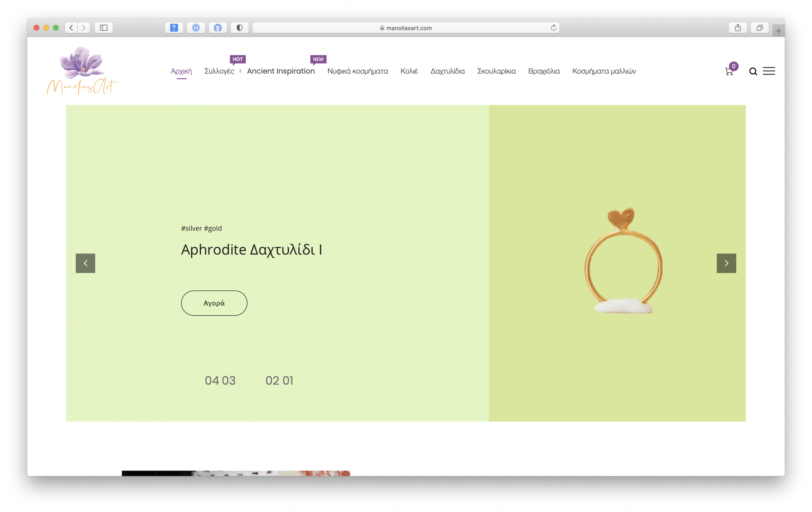Open the Βραχιόλια menu item
This screenshot has height=512, width=812.
pos(544,71)
